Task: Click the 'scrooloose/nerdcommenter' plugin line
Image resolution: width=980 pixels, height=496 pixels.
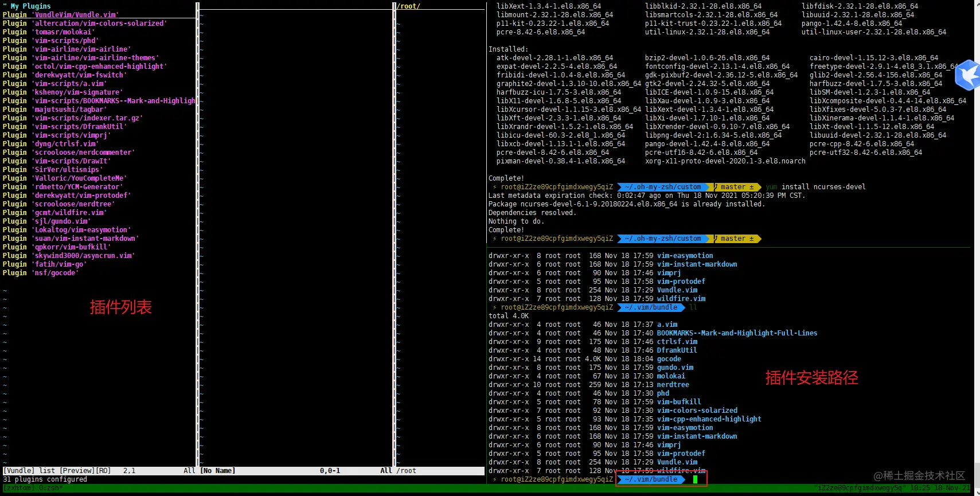Action: [x=69, y=153]
